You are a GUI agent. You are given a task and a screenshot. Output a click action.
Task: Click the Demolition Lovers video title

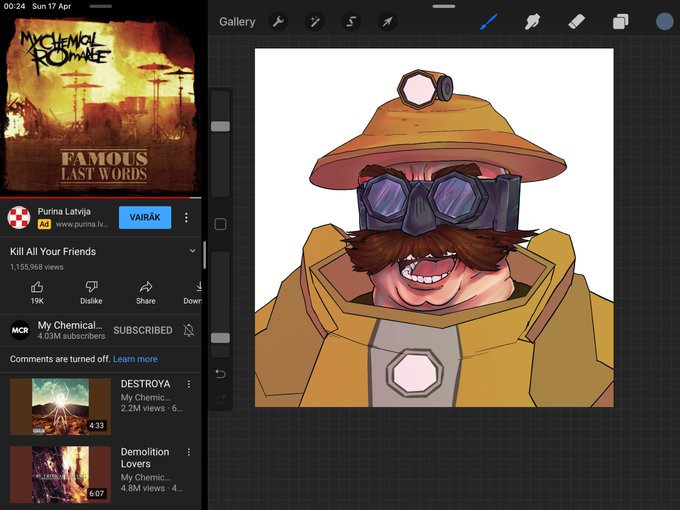(x=145, y=458)
